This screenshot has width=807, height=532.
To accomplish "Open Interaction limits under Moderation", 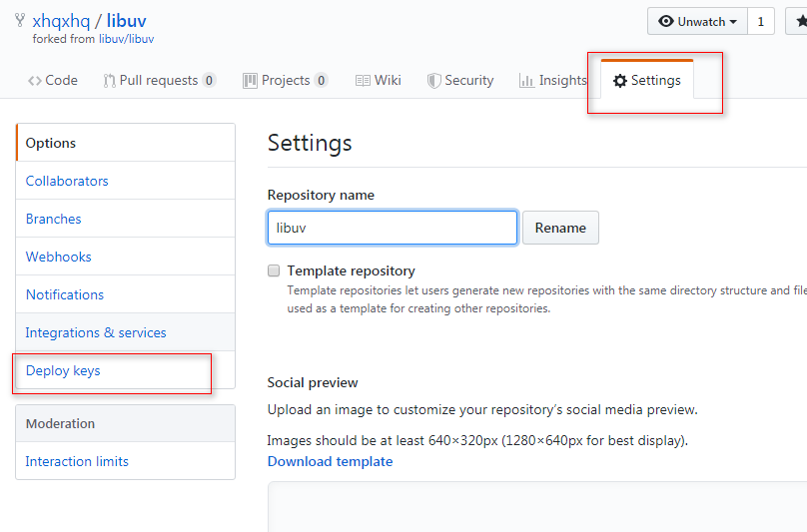I will [77, 461].
